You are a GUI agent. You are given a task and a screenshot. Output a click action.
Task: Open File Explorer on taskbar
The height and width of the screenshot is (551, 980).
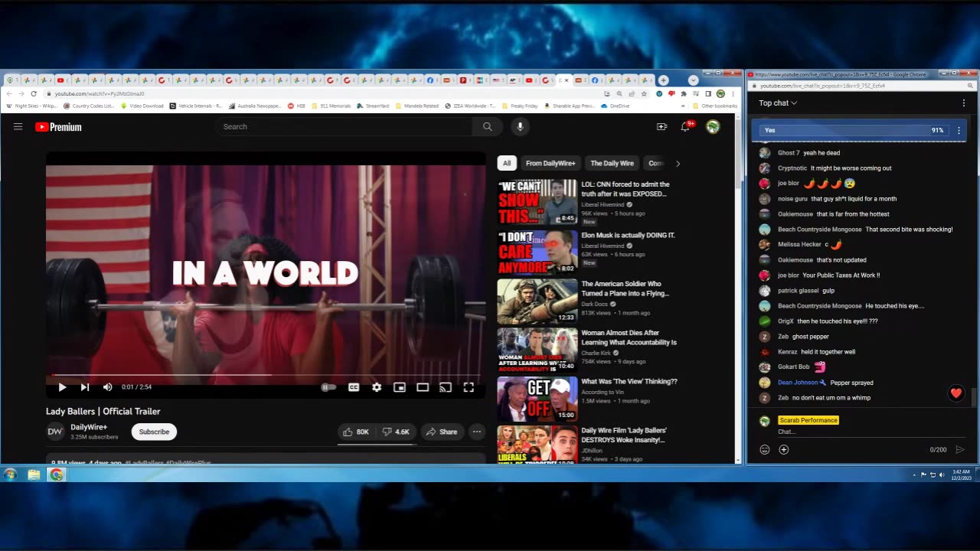34,474
